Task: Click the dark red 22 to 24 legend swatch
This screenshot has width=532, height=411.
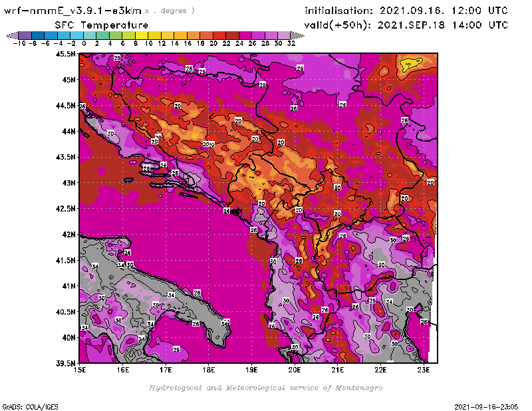Action: (x=232, y=36)
